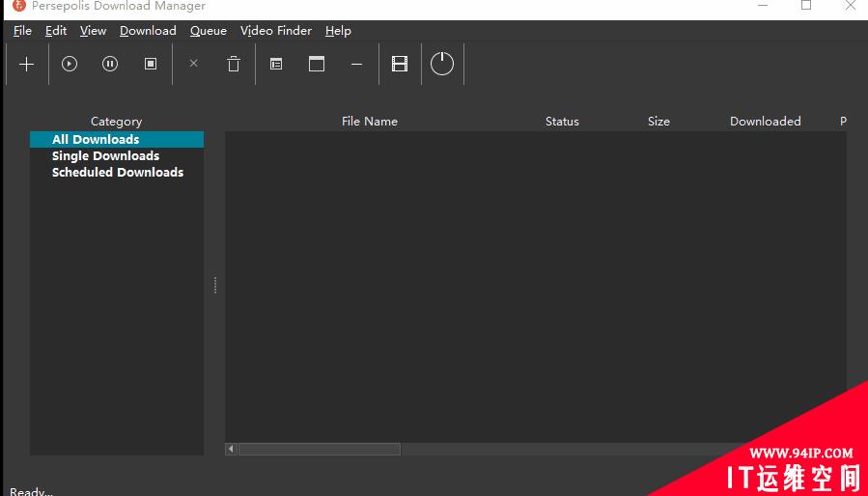Image resolution: width=868 pixels, height=496 pixels.
Task: Open the Help menu
Action: tap(338, 31)
